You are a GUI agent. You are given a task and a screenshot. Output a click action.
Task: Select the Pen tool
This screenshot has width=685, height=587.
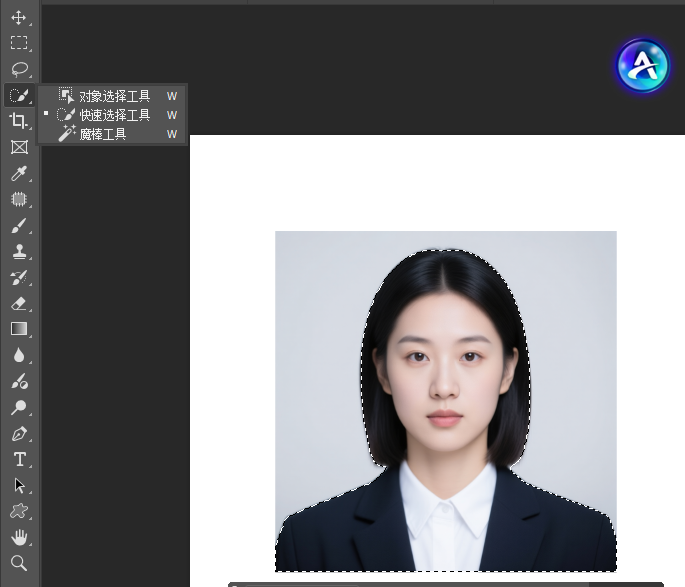(x=19, y=434)
